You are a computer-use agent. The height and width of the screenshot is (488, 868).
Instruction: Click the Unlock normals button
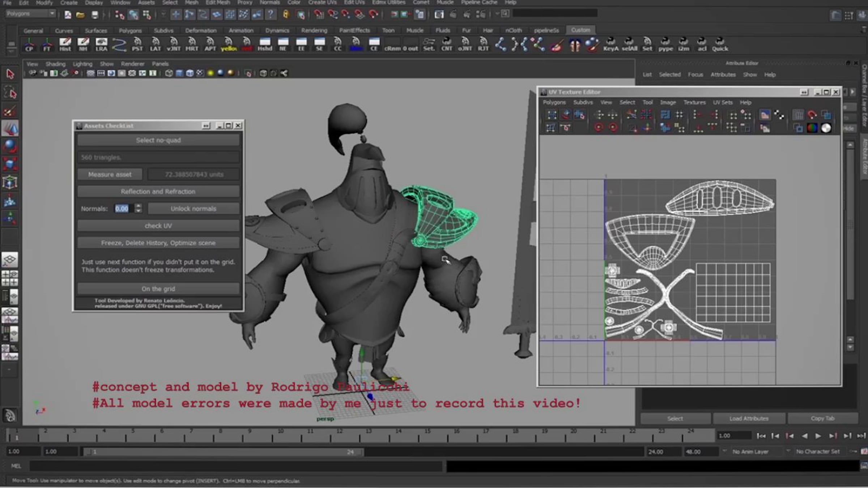click(x=193, y=209)
